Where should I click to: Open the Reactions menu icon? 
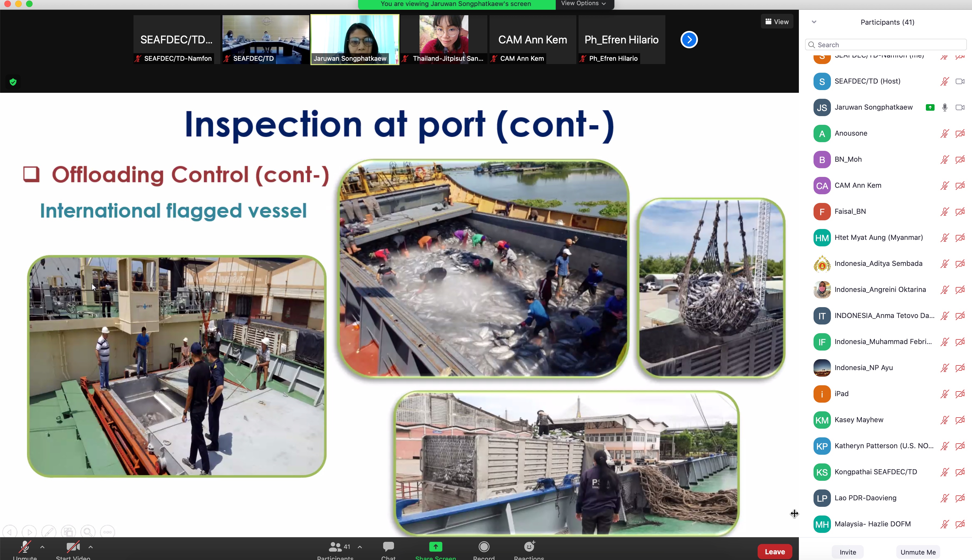coord(529,546)
